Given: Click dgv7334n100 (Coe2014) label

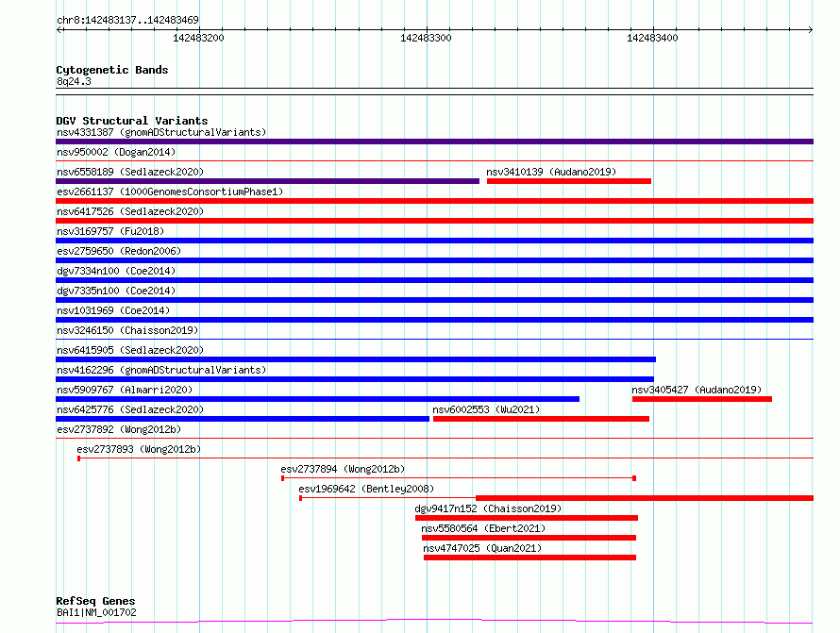Looking at the screenshot, I should 116,271.
